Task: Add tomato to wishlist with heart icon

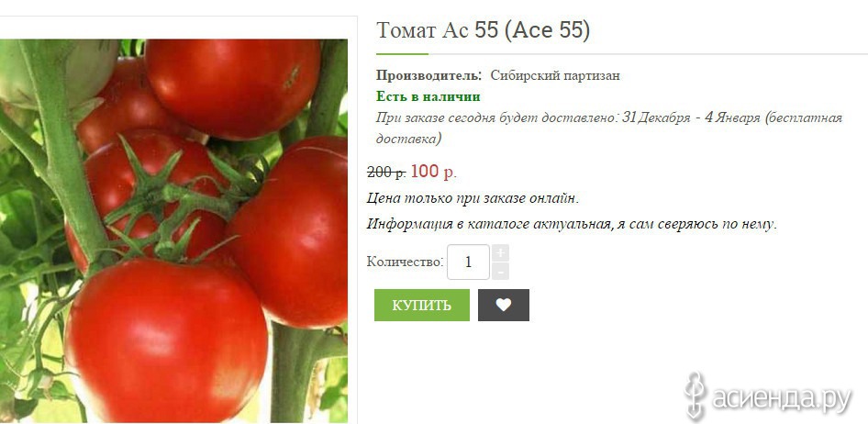Action: tap(503, 305)
